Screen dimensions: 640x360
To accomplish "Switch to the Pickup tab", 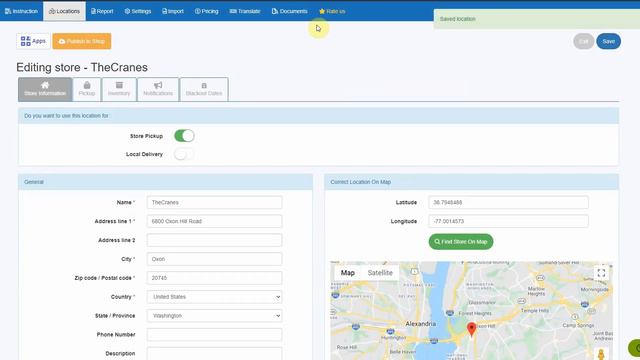I will tap(87, 89).
